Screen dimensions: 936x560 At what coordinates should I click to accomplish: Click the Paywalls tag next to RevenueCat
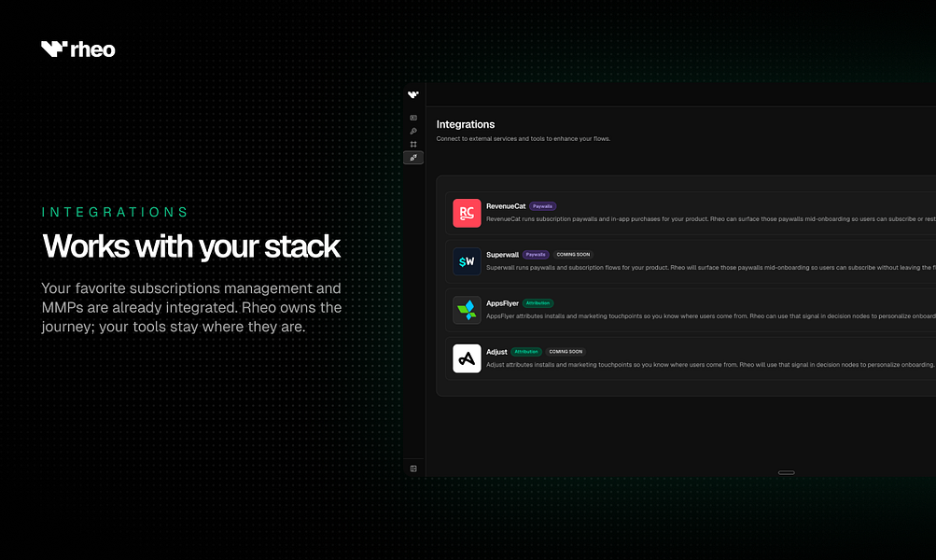coord(542,206)
